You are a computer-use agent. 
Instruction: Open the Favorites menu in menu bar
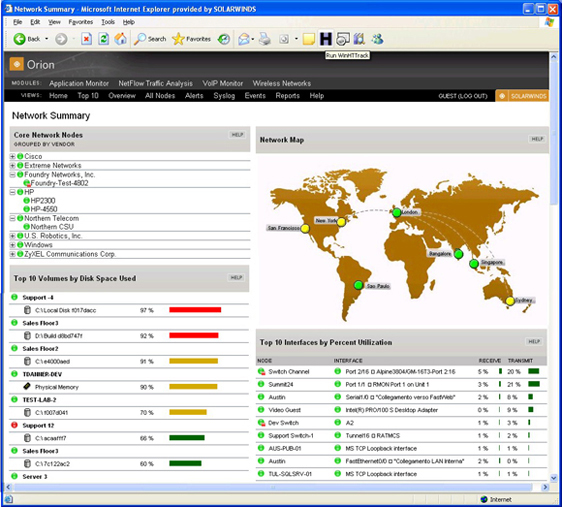tap(81, 22)
